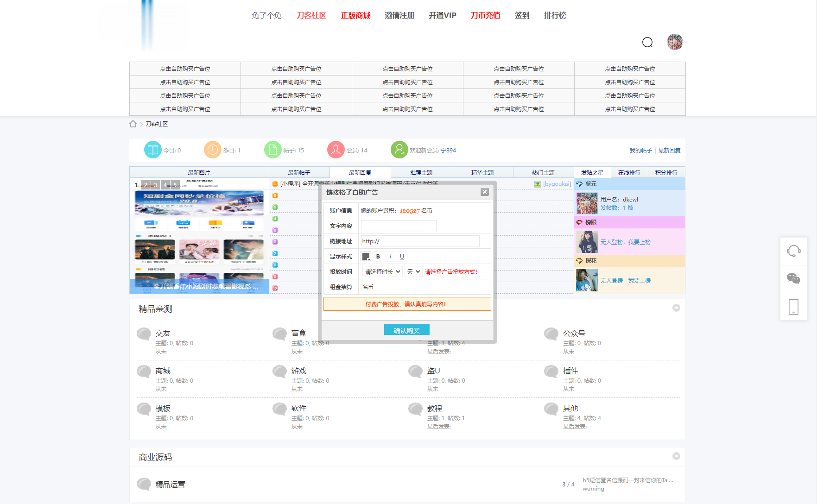Open the user avatar in the header
The image size is (817, 504).
(x=675, y=42)
